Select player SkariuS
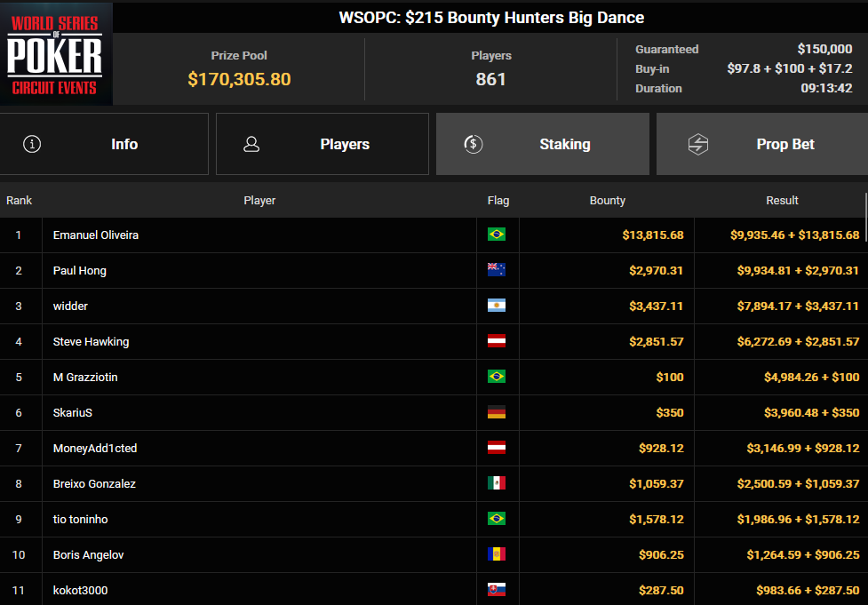Image resolution: width=868 pixels, height=605 pixels. [x=73, y=412]
